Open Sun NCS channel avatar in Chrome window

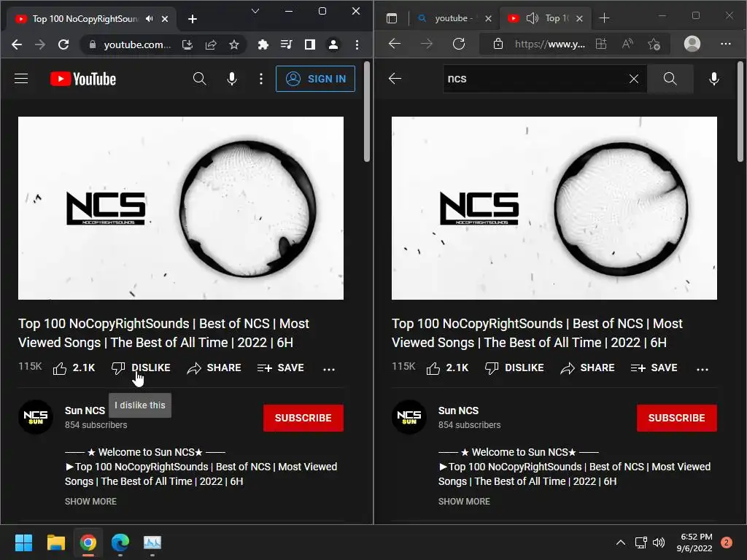(x=36, y=417)
